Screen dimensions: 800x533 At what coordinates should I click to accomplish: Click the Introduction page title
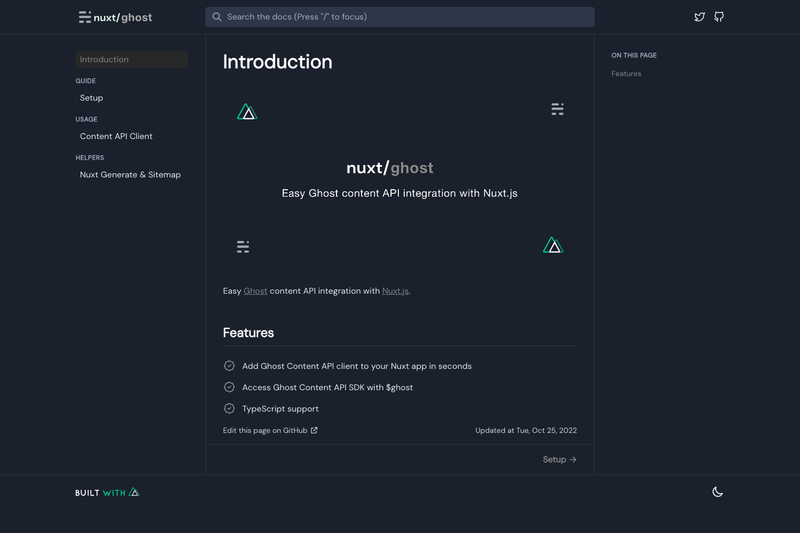click(278, 62)
